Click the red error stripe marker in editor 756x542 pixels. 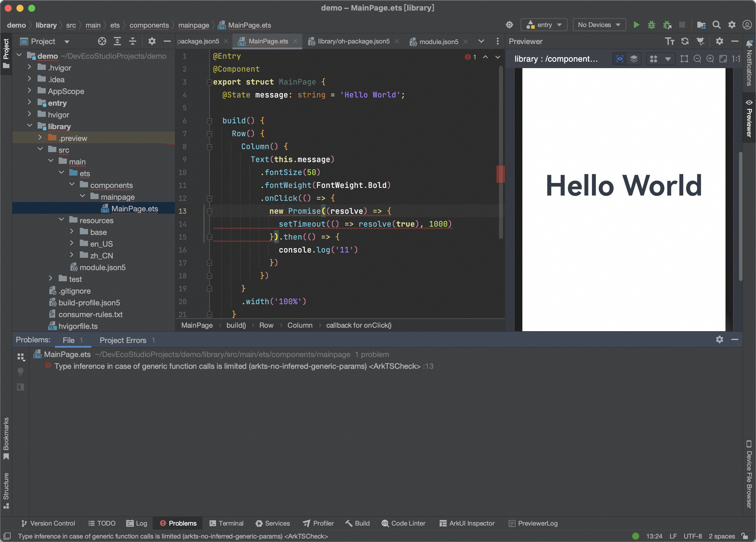click(x=500, y=174)
